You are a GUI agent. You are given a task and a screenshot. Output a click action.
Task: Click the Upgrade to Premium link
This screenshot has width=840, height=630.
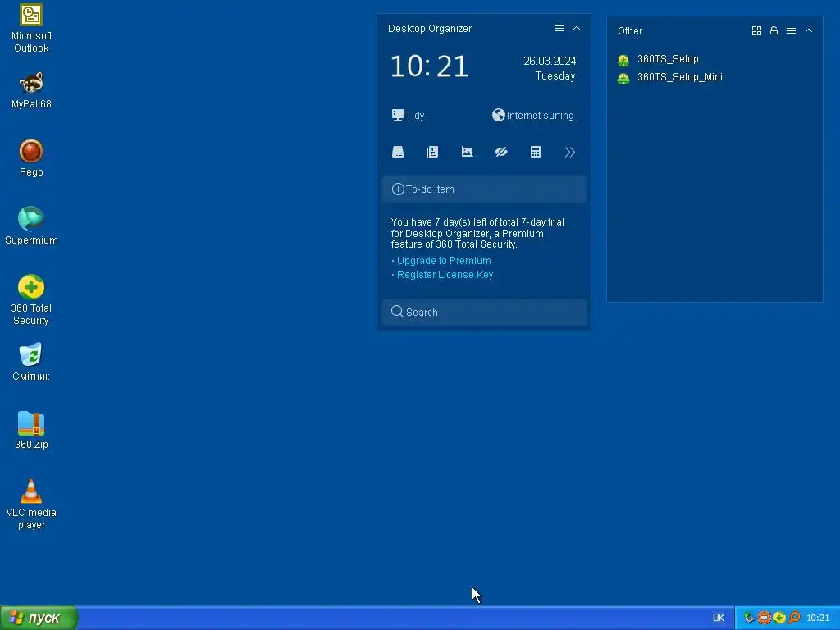pos(444,260)
